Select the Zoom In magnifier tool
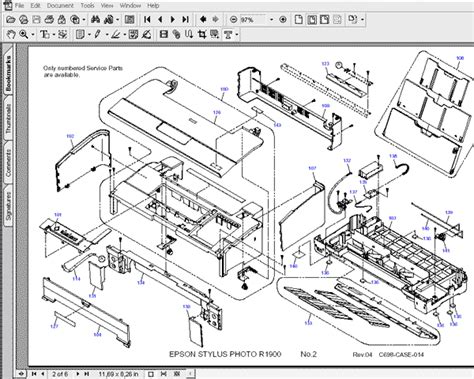Screen dimensions: 474x379 coord(23,34)
